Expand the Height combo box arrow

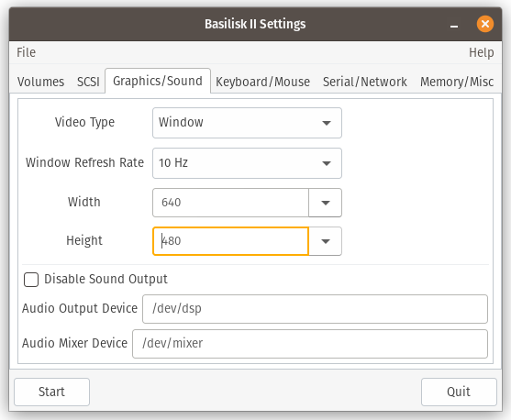point(326,241)
